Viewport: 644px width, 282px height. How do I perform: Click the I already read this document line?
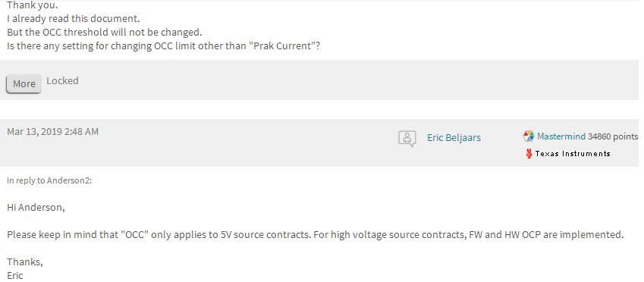click(74, 19)
